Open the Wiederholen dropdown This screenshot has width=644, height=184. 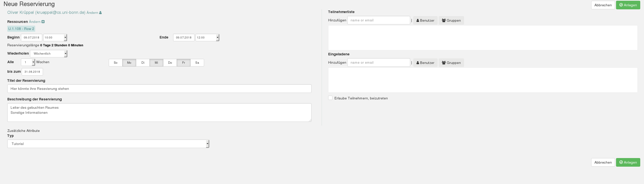tap(49, 54)
